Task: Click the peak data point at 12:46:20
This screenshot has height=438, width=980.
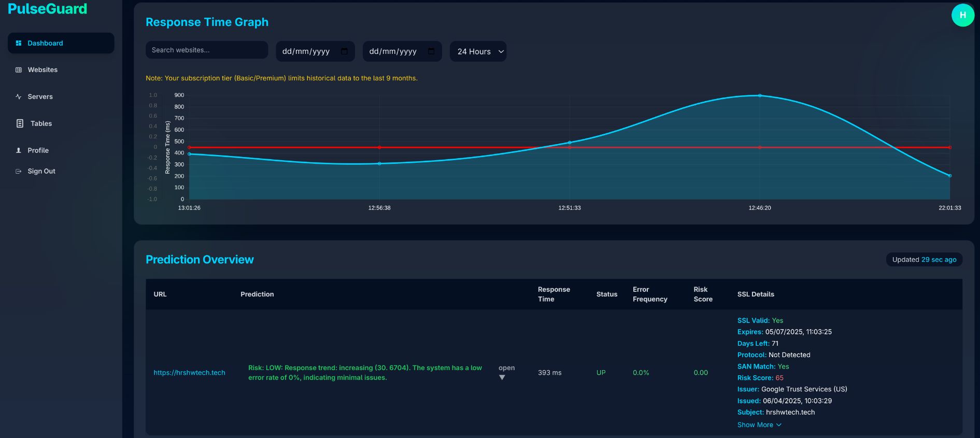Action: [x=760, y=95]
